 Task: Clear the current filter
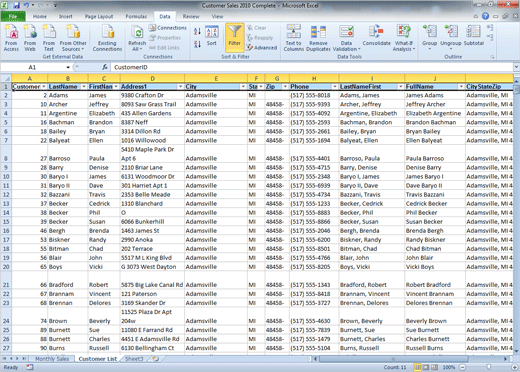point(256,28)
